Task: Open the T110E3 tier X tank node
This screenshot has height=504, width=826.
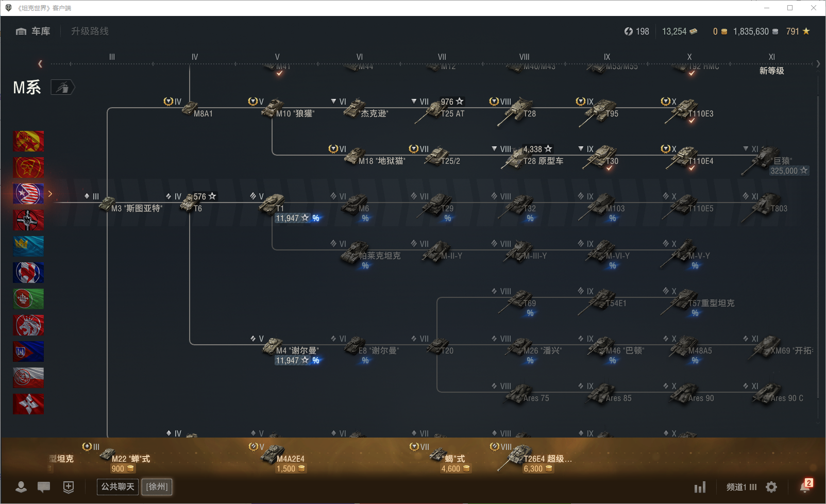Action: [x=688, y=110]
